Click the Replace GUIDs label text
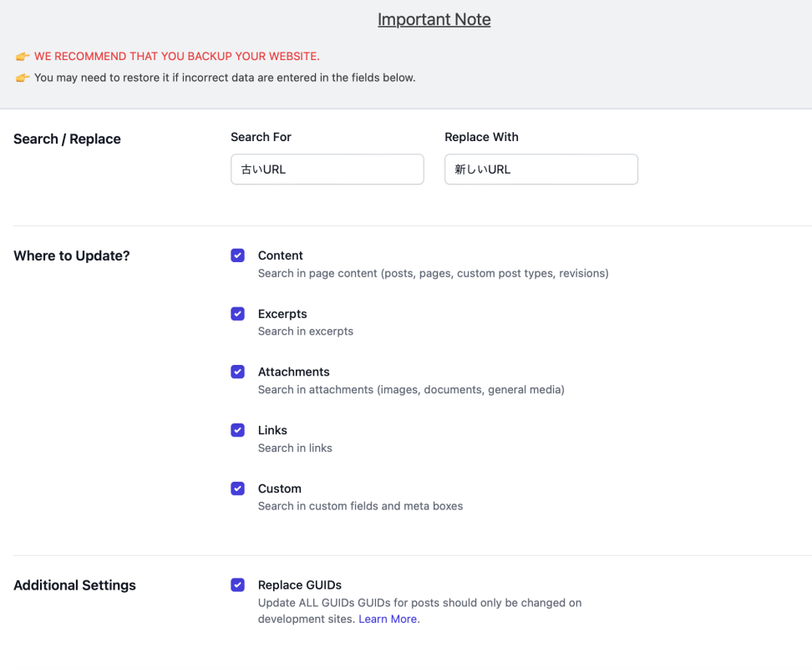 point(299,585)
